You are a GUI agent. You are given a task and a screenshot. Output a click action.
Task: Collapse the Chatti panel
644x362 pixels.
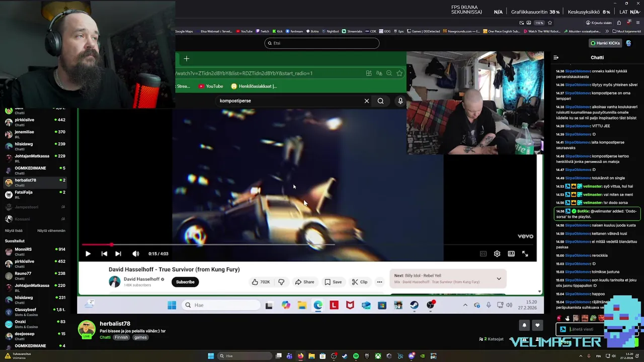coord(556,58)
